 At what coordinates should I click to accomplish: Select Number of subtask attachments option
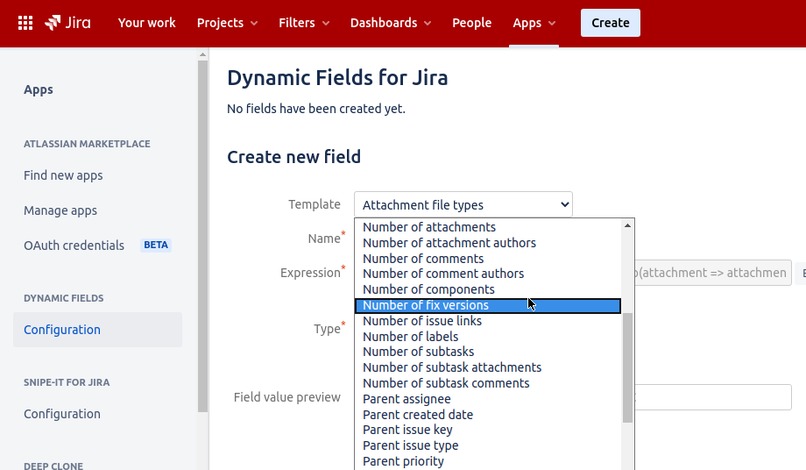click(x=488, y=368)
